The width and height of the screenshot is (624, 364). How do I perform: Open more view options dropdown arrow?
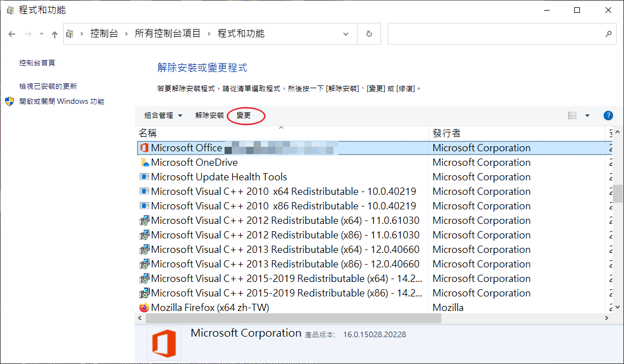click(587, 116)
